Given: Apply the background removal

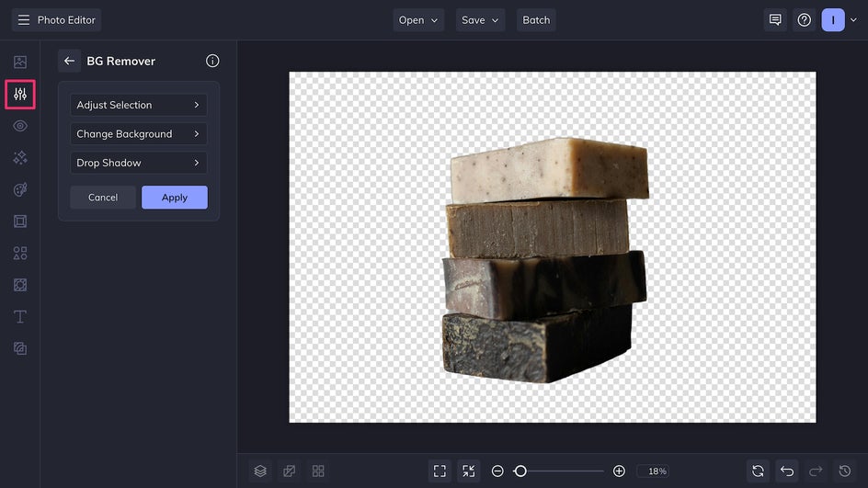Looking at the screenshot, I should (174, 198).
